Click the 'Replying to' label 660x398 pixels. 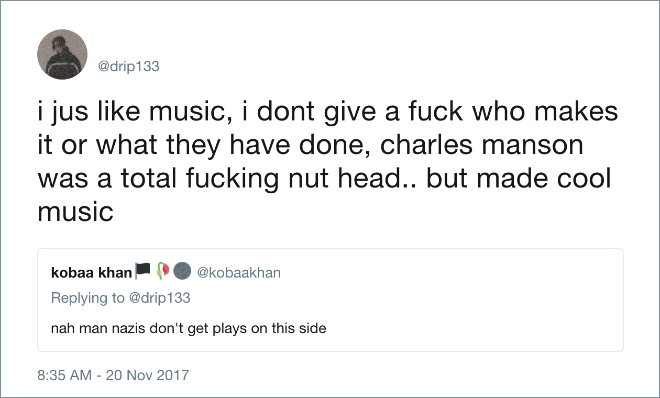point(88,297)
